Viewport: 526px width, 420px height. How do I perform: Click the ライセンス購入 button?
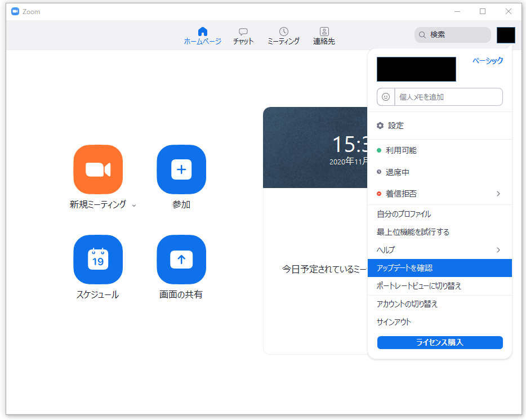click(440, 342)
